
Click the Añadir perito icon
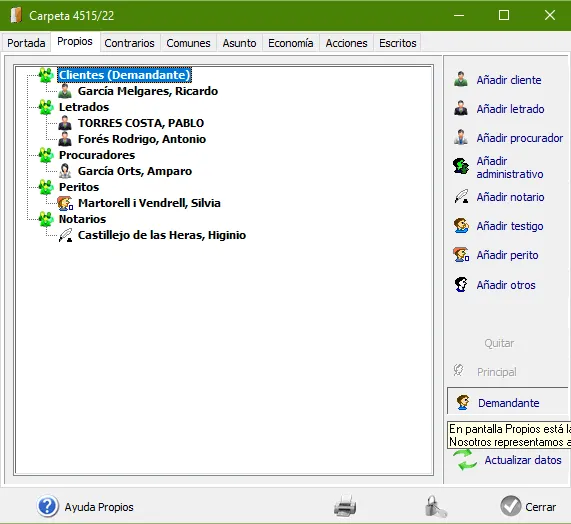tap(461, 255)
